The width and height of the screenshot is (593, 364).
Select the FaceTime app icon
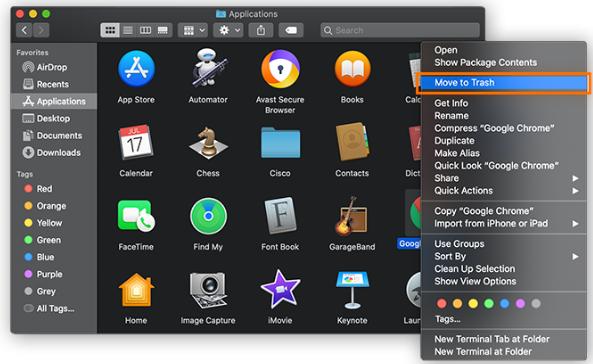pos(136,216)
